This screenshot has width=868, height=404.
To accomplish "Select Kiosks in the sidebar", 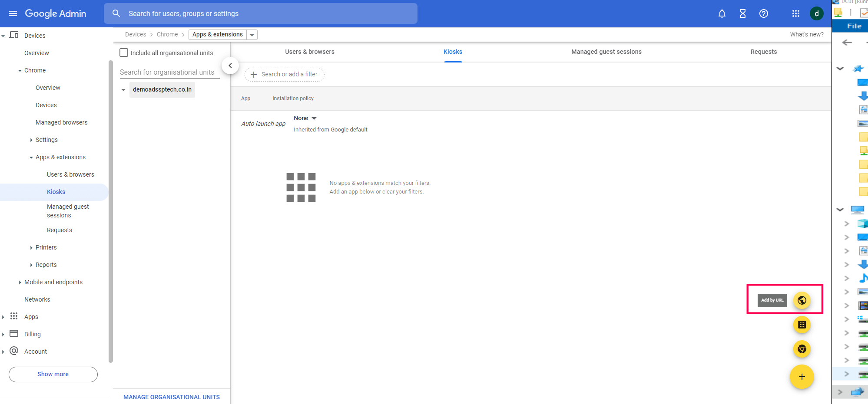I will click(56, 192).
